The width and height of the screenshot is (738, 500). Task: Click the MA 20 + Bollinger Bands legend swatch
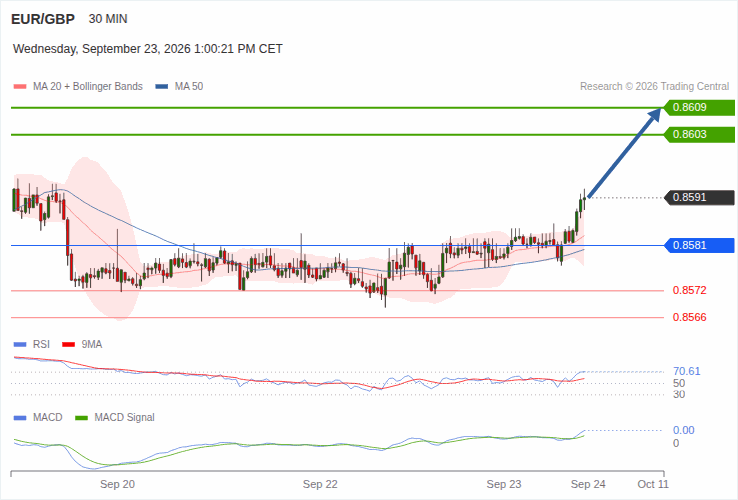pyautogui.click(x=20, y=87)
